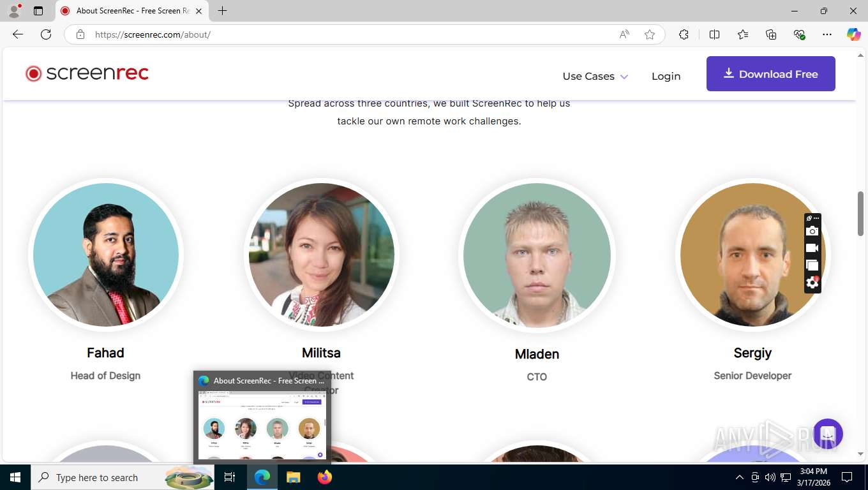View site information padlock icon
This screenshot has width=868, height=490.
(x=80, y=34)
